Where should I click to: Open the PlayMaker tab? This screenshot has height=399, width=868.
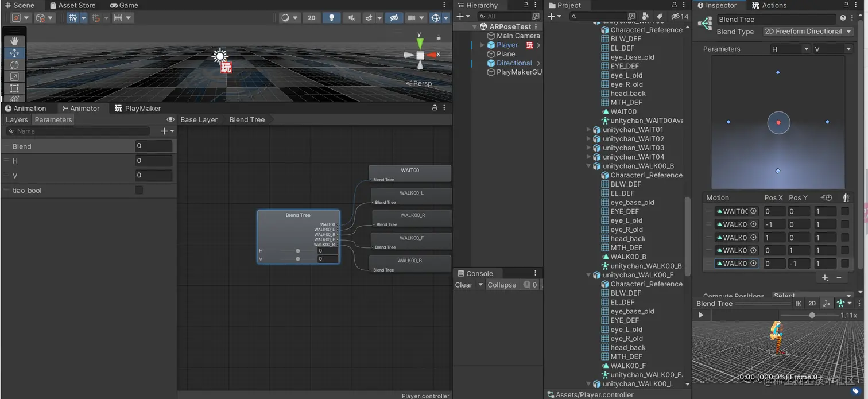pos(138,109)
